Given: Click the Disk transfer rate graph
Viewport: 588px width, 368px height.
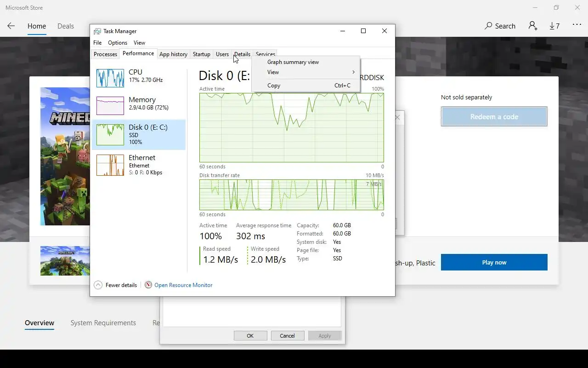Looking at the screenshot, I should 292,195.
